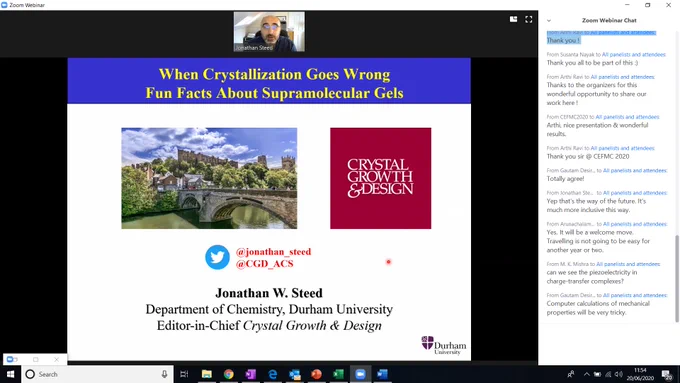Collapse the Zoom Webinar Chat panel chevron

coord(549,20)
